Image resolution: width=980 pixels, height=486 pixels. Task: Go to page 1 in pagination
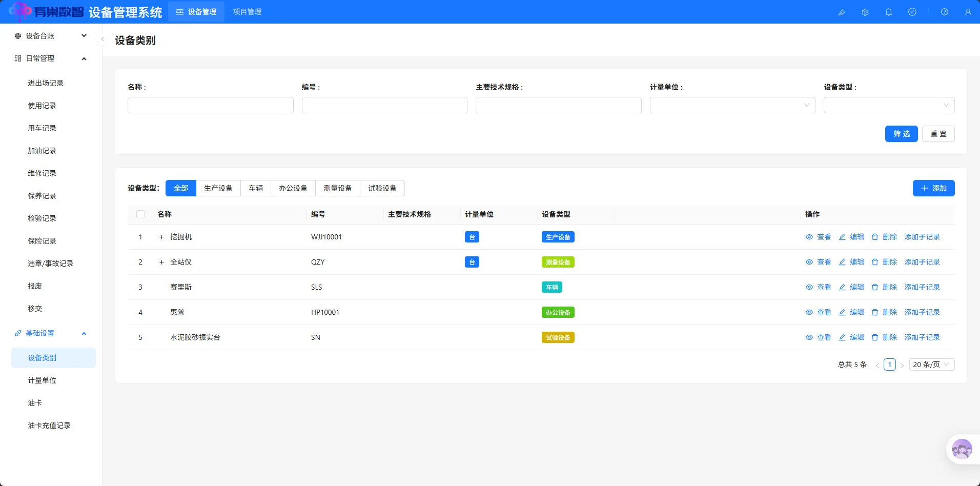point(890,364)
